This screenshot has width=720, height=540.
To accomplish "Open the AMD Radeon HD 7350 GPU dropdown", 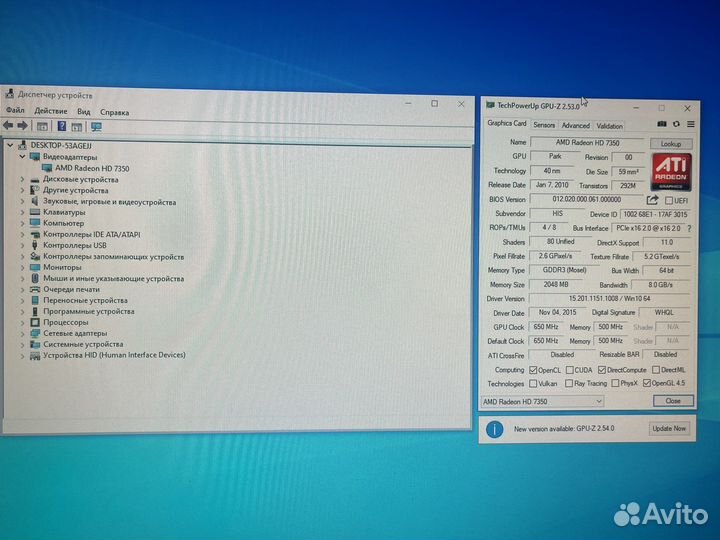I will [x=542, y=401].
